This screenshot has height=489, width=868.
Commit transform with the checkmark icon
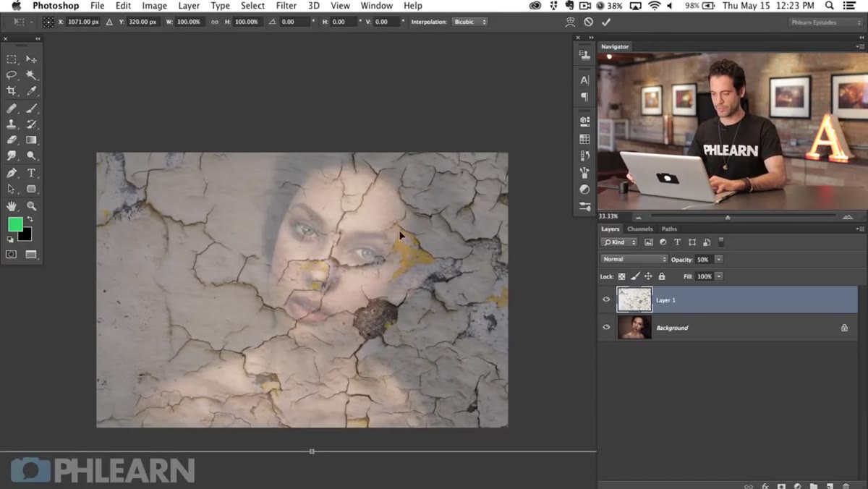point(606,22)
